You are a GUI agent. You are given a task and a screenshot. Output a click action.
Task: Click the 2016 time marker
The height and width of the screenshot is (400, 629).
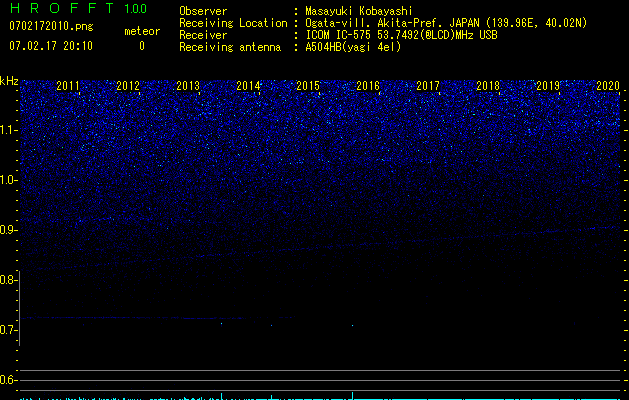tap(368, 85)
